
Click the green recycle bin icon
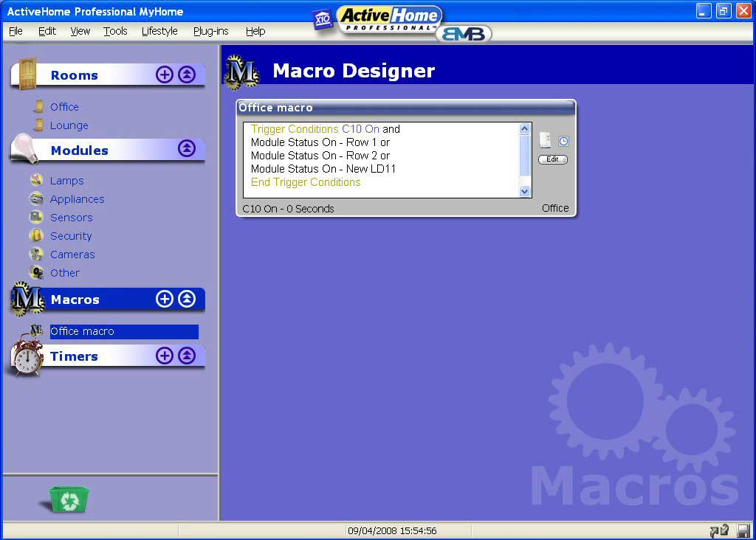pos(69,499)
